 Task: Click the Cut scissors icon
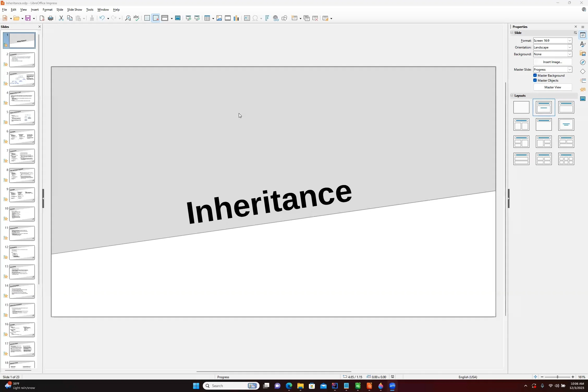[x=61, y=18]
